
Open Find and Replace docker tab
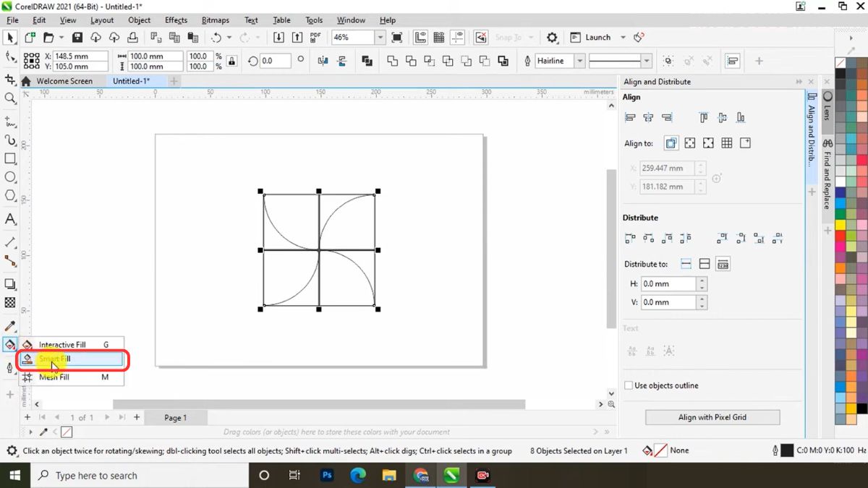[x=827, y=174]
